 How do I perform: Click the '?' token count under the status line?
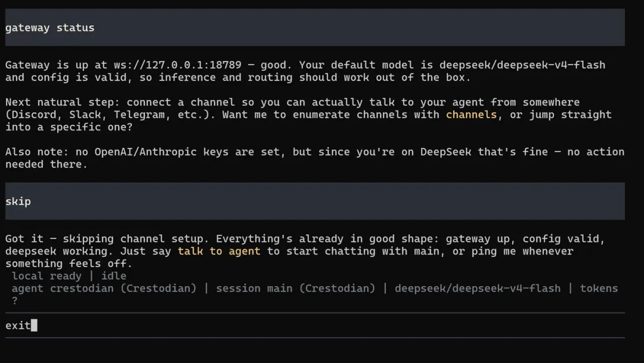point(15,300)
